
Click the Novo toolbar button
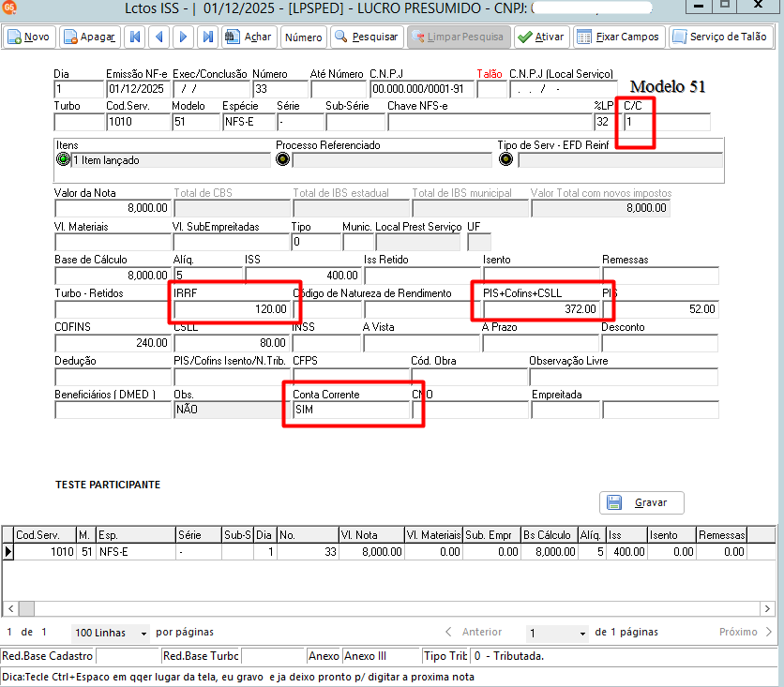coord(29,37)
